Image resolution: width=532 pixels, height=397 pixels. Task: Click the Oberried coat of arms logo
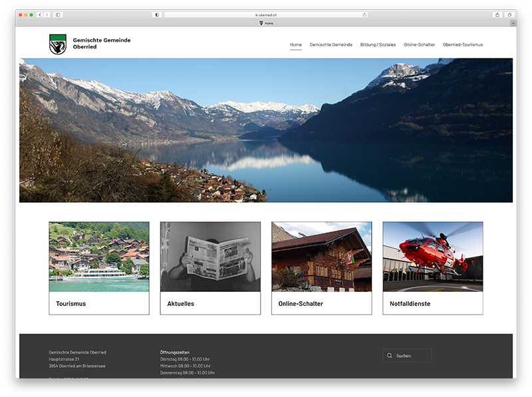pyautogui.click(x=58, y=44)
